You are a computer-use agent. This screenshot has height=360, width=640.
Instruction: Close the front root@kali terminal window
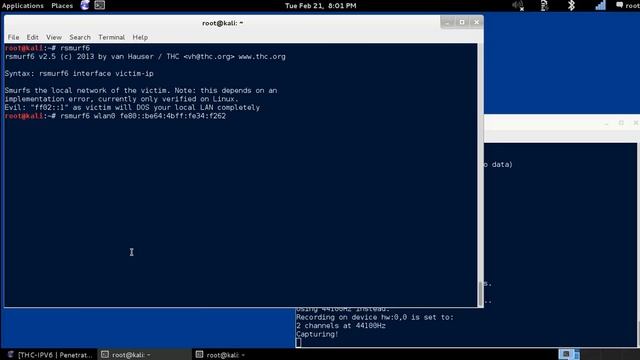tap(476, 22)
